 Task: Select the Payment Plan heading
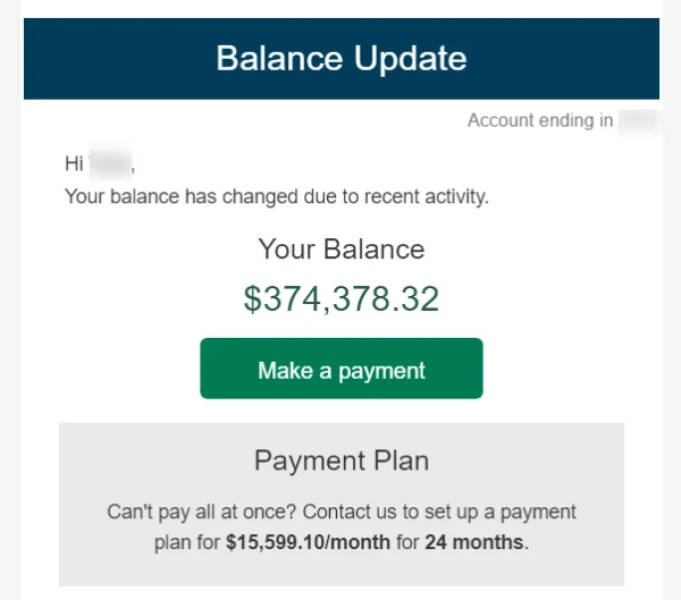click(x=341, y=461)
